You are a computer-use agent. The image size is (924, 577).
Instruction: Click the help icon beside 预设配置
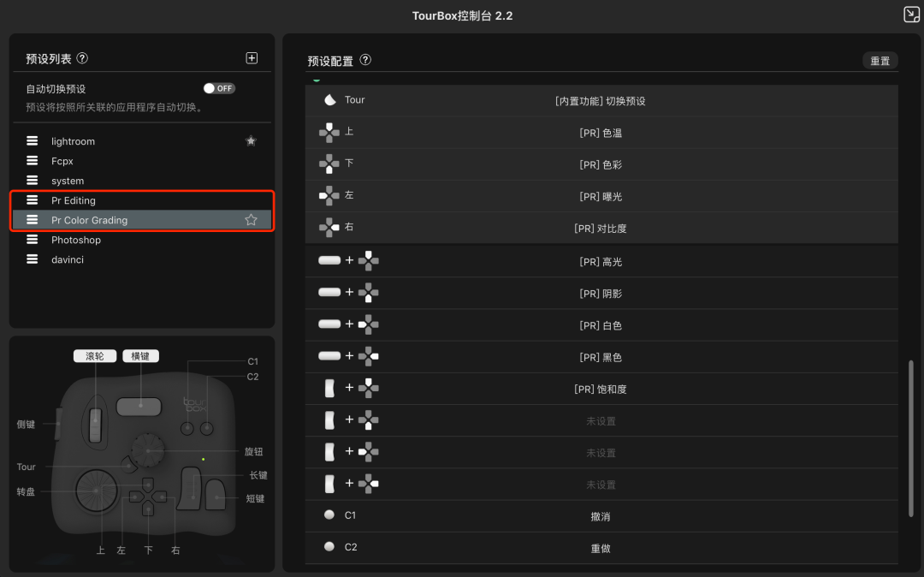click(365, 60)
